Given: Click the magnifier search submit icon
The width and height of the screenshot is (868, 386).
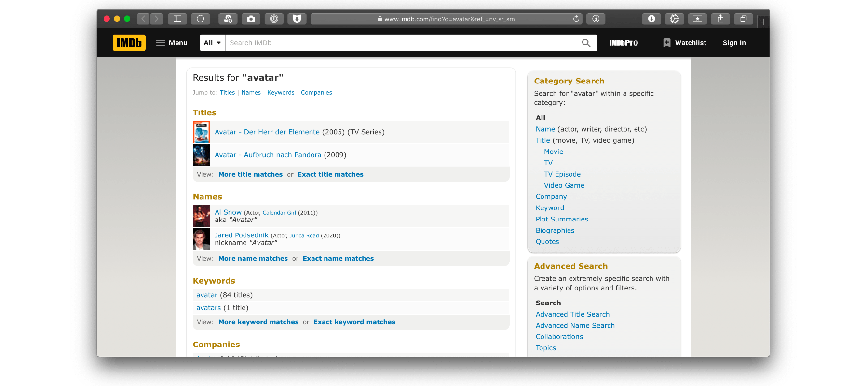Looking at the screenshot, I should pos(586,43).
